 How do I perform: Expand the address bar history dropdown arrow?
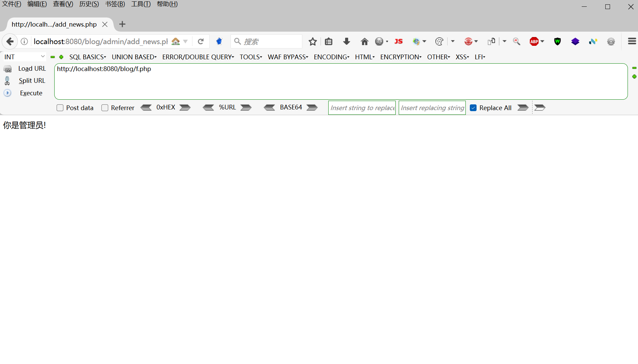[x=185, y=41]
